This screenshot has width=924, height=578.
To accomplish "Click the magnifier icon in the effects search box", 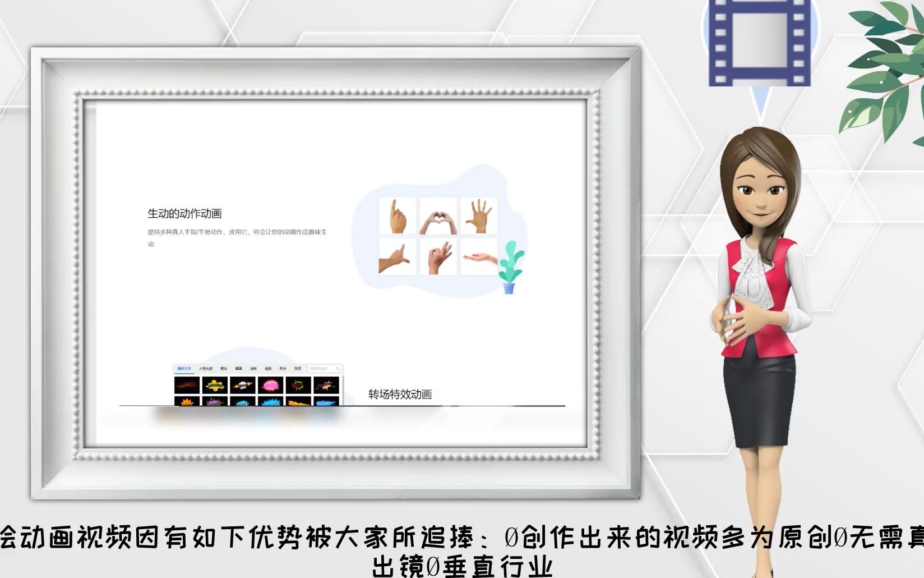I will (x=338, y=369).
